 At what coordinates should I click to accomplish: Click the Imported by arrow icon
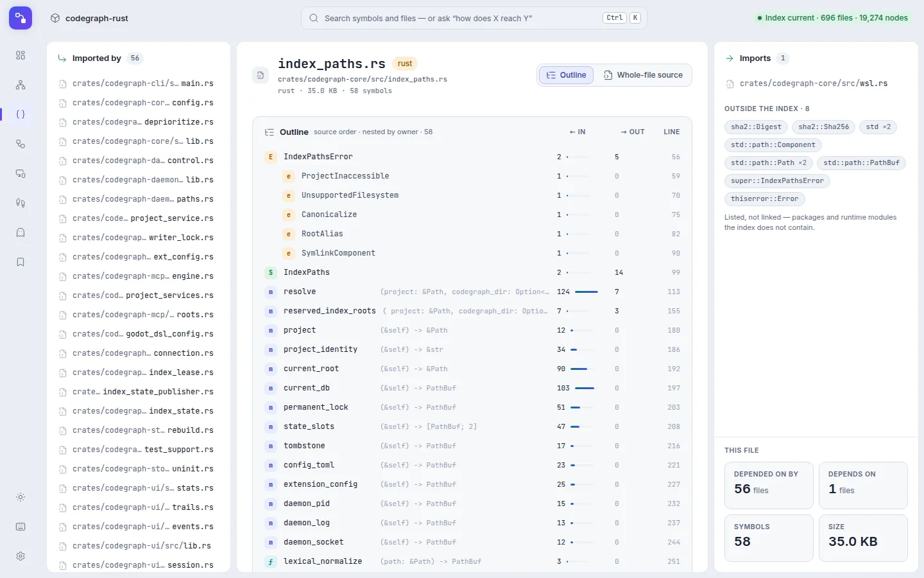click(62, 58)
